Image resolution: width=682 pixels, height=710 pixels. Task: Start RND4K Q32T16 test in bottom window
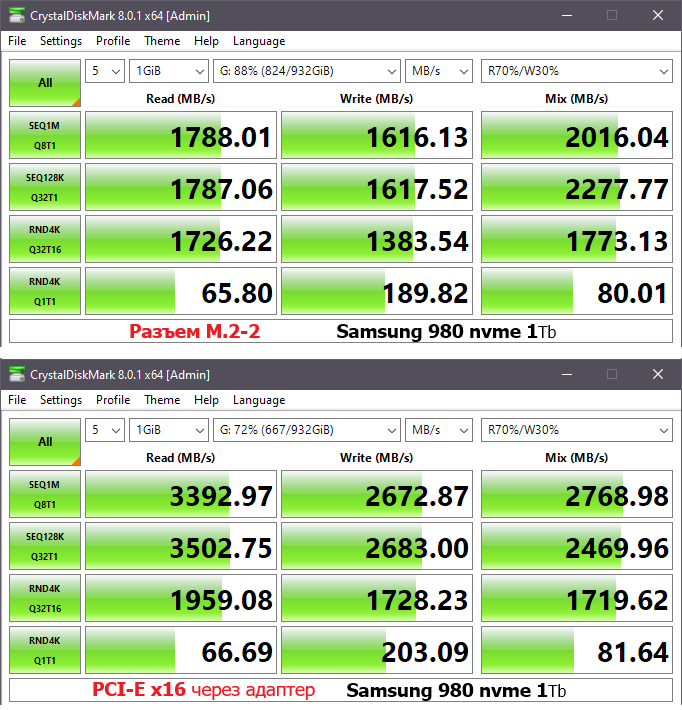pos(45,598)
